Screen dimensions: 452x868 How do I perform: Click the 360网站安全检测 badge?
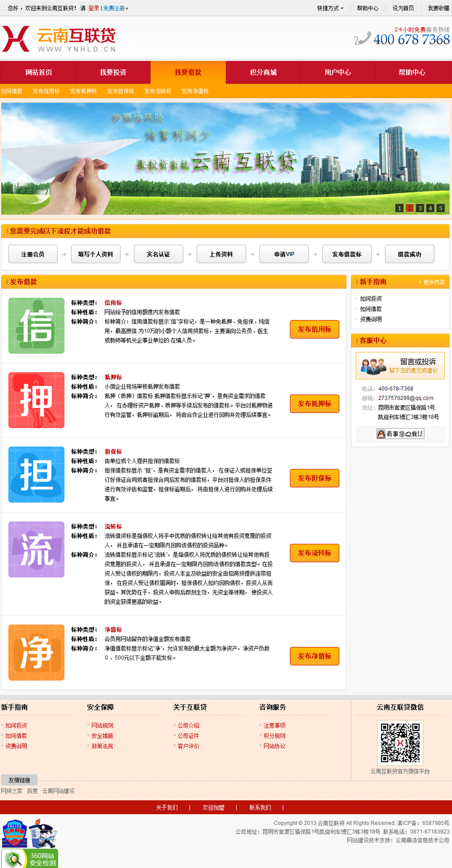pos(30,859)
